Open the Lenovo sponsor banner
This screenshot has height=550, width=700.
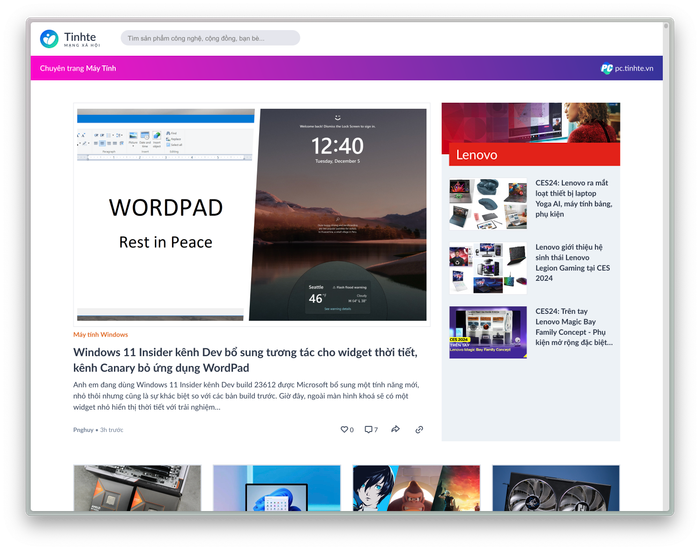pyautogui.click(x=531, y=134)
